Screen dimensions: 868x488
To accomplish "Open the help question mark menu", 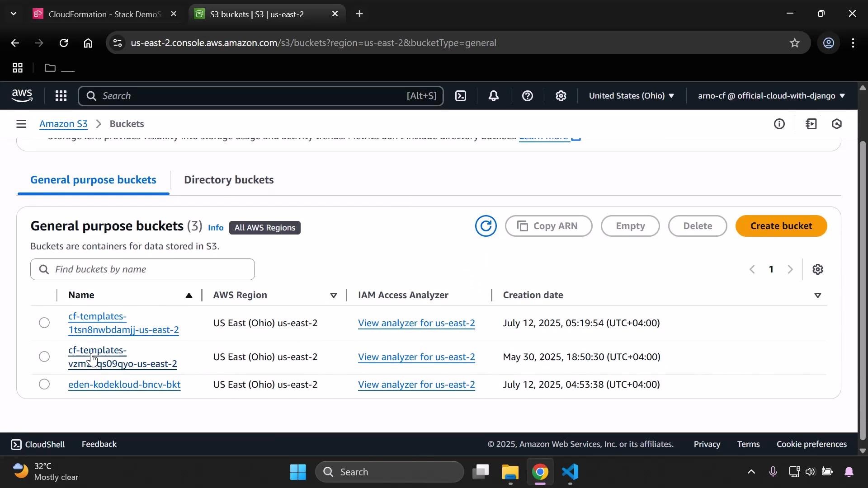I will click(528, 96).
